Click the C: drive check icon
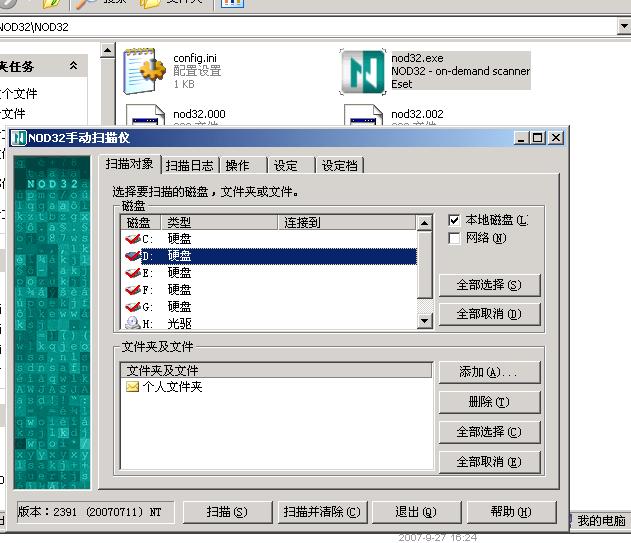631x543 pixels. 133,239
